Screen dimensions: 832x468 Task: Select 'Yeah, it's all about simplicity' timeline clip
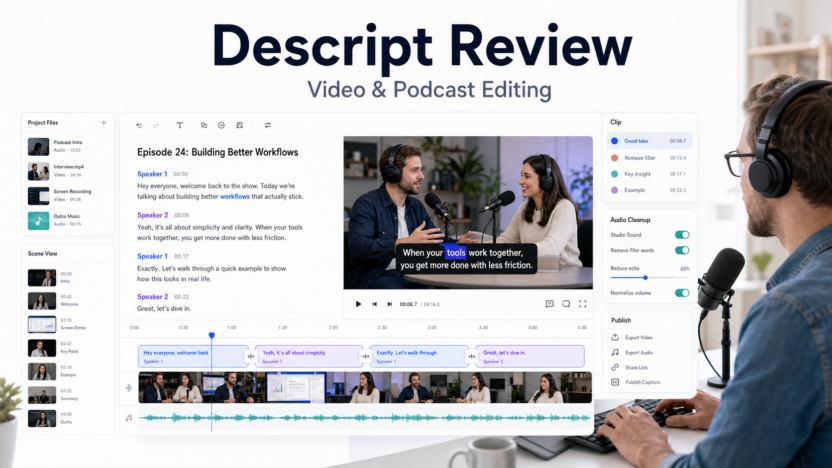tap(309, 356)
